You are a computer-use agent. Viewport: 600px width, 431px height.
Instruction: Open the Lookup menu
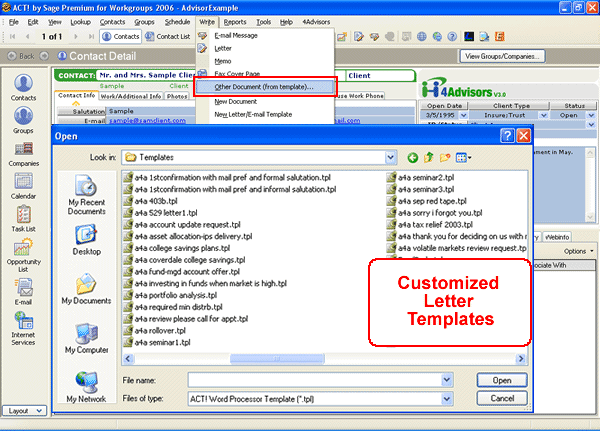80,22
